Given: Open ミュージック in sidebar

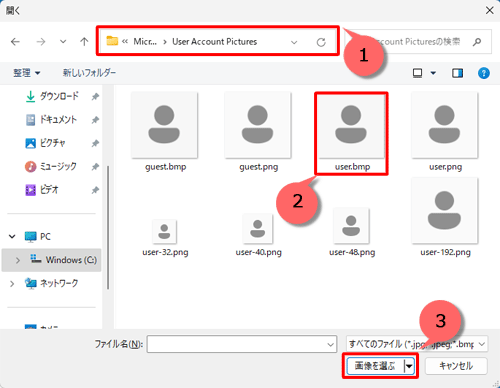Looking at the screenshot, I should click(51, 166).
